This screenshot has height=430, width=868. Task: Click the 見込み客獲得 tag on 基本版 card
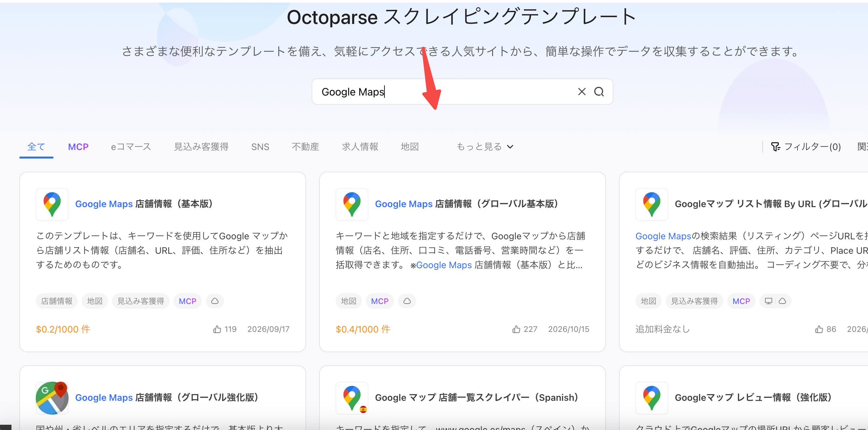[x=140, y=301]
